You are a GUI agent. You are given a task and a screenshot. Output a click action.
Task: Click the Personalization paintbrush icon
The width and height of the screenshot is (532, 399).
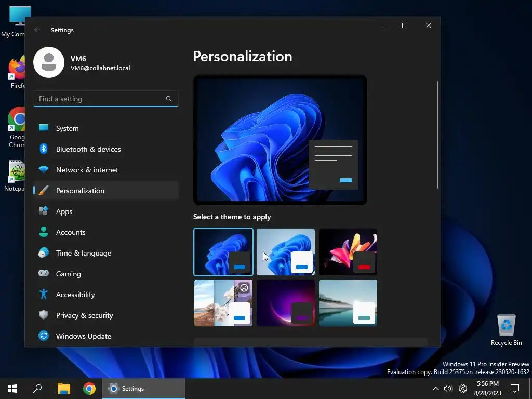pyautogui.click(x=44, y=190)
